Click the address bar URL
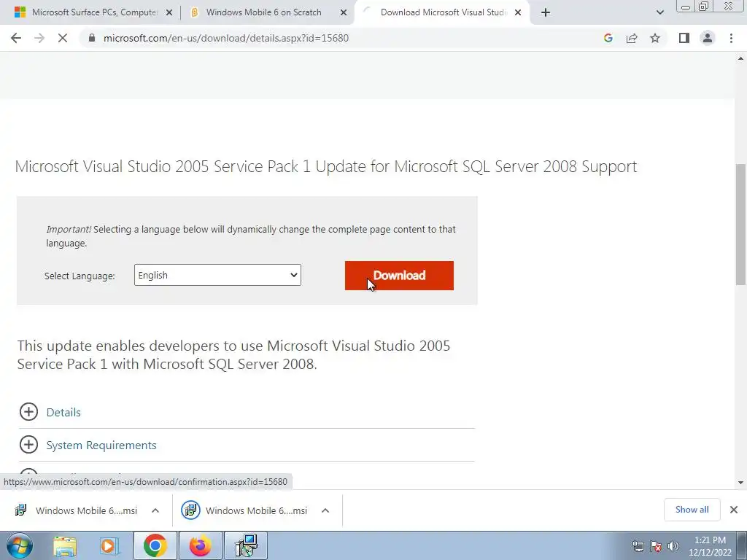 pos(226,38)
